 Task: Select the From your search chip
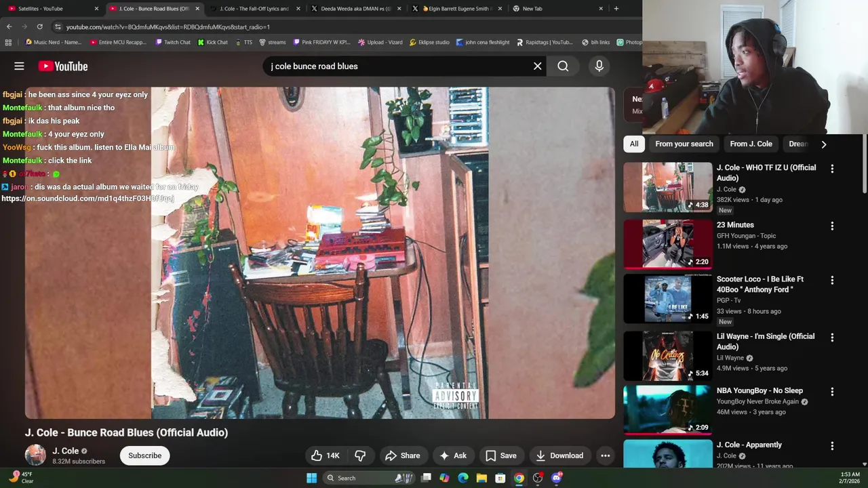[684, 144]
